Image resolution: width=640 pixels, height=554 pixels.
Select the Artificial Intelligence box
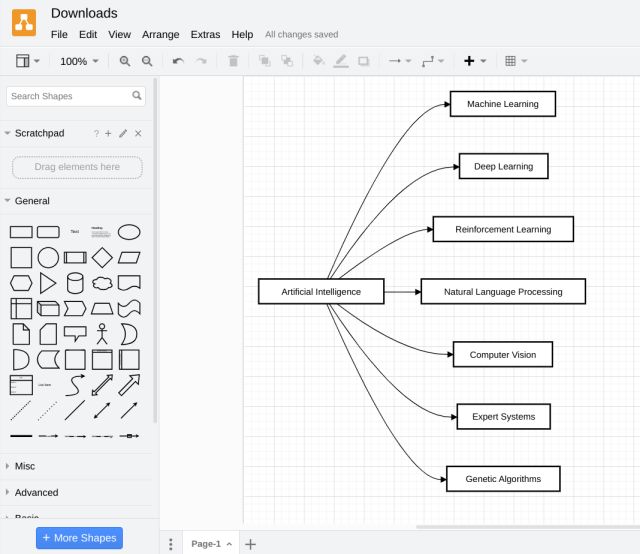[321, 291]
